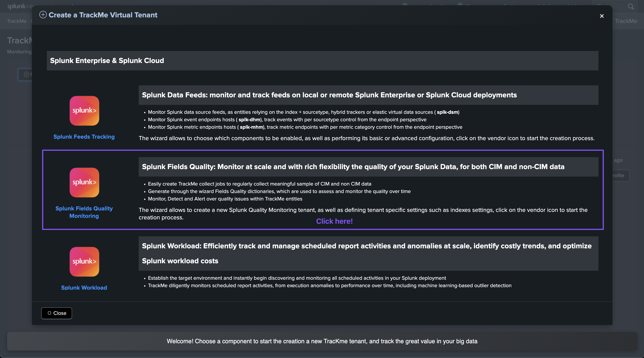Click the purple "Click here!" text
644x358 pixels.
pyautogui.click(x=334, y=221)
